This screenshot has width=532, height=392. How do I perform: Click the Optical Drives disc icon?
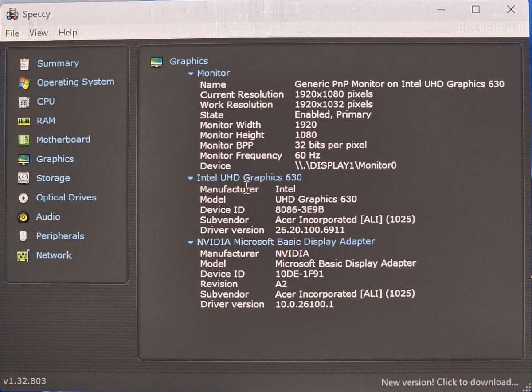pyautogui.click(x=23, y=198)
